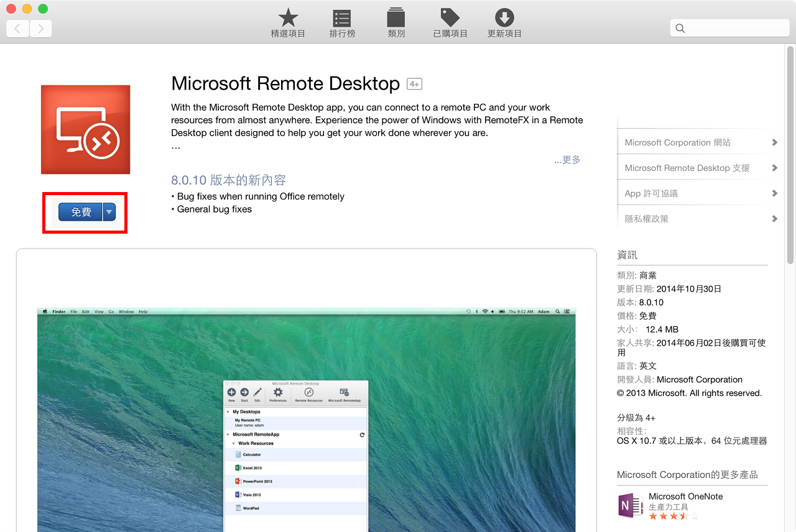Click the 類別: 商業 category text
The height and width of the screenshot is (532, 796).
(637, 275)
